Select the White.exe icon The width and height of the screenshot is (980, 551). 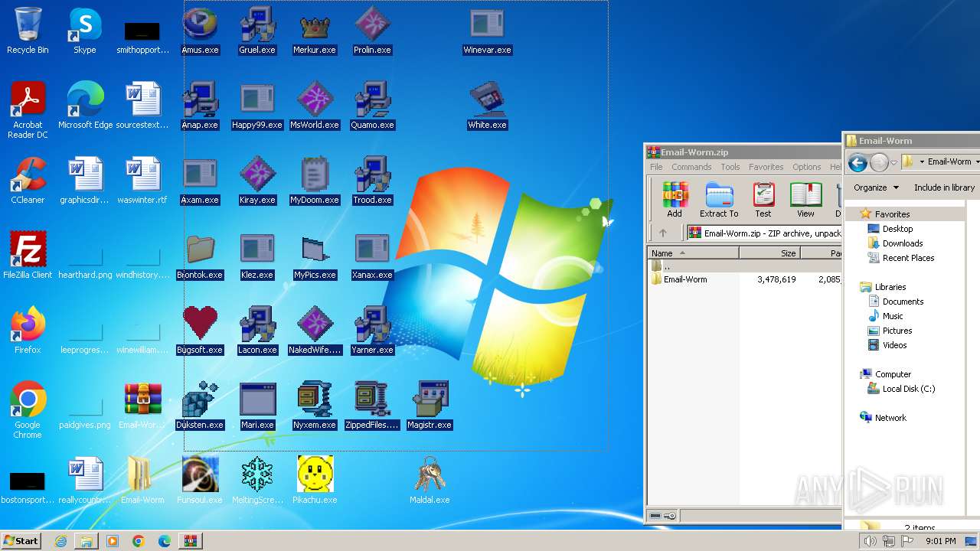pos(487,106)
